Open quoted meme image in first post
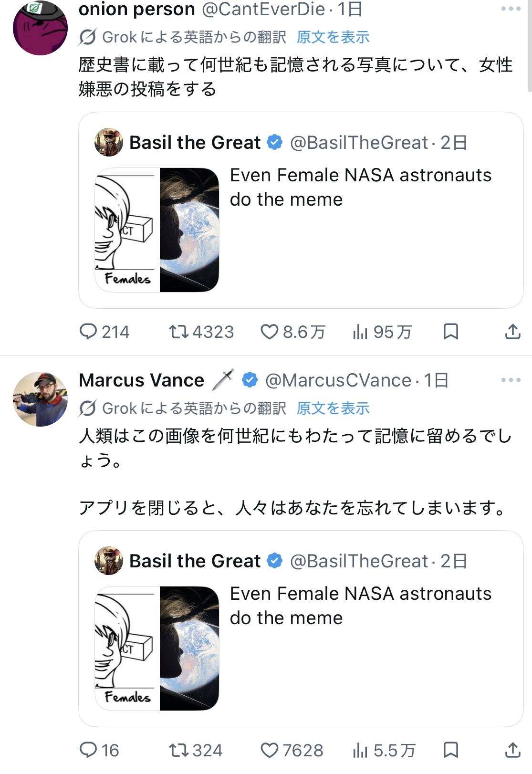This screenshot has width=532, height=774. pyautogui.click(x=156, y=230)
